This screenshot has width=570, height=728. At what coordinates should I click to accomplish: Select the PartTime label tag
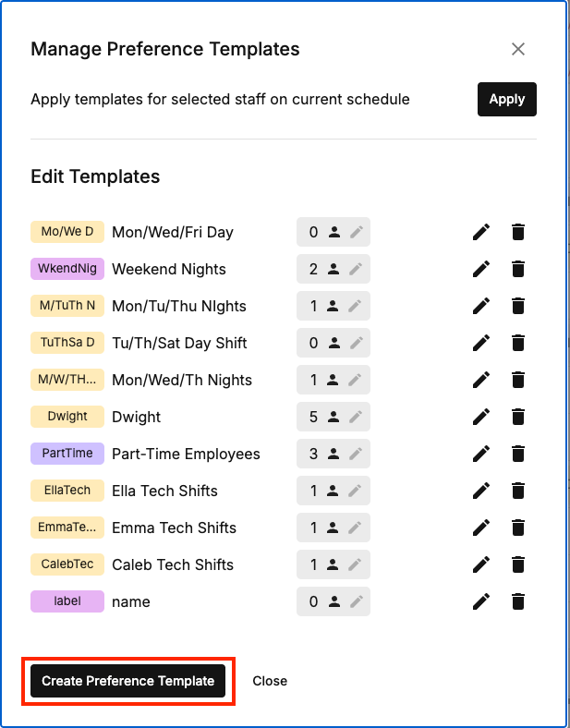pyautogui.click(x=67, y=454)
